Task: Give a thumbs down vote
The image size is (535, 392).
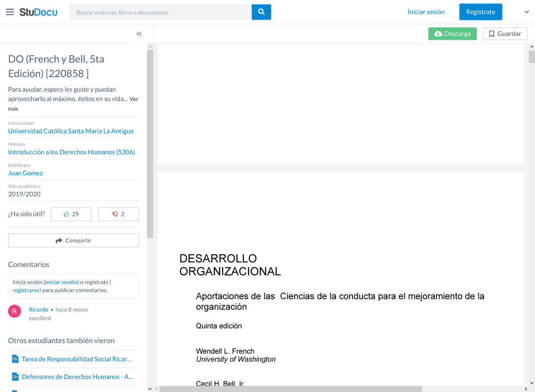Action: pos(118,214)
